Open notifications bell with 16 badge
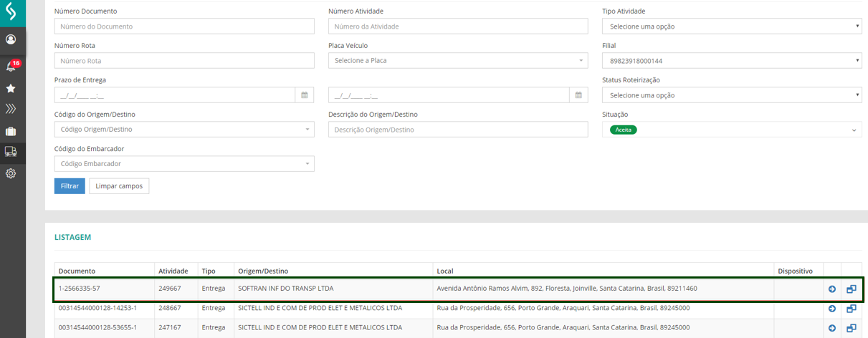The image size is (868, 338). tap(11, 67)
